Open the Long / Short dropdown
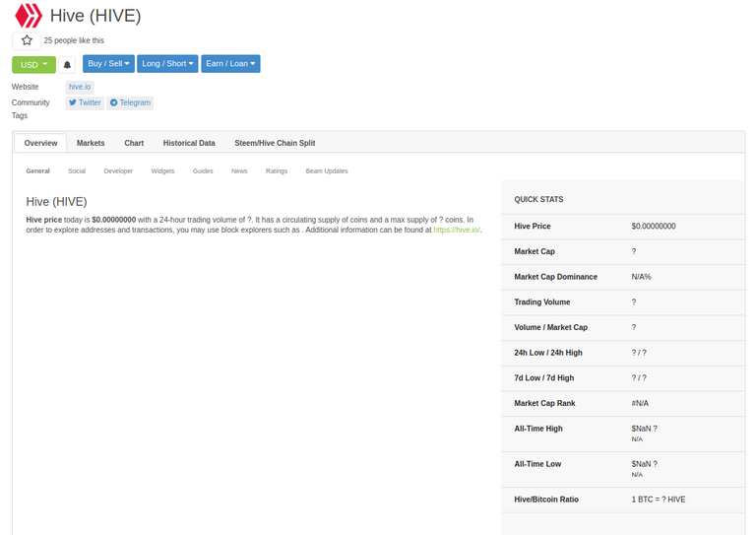This screenshot has height=535, width=756. (167, 64)
